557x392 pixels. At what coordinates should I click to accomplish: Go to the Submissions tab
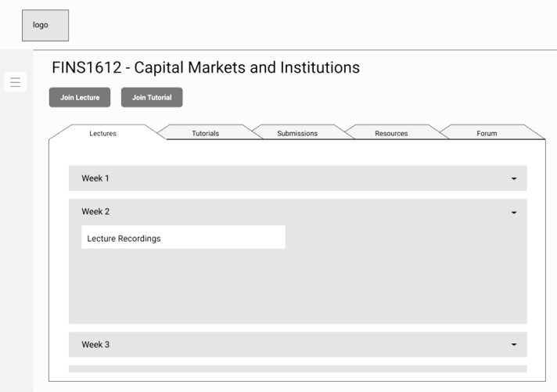click(x=297, y=133)
